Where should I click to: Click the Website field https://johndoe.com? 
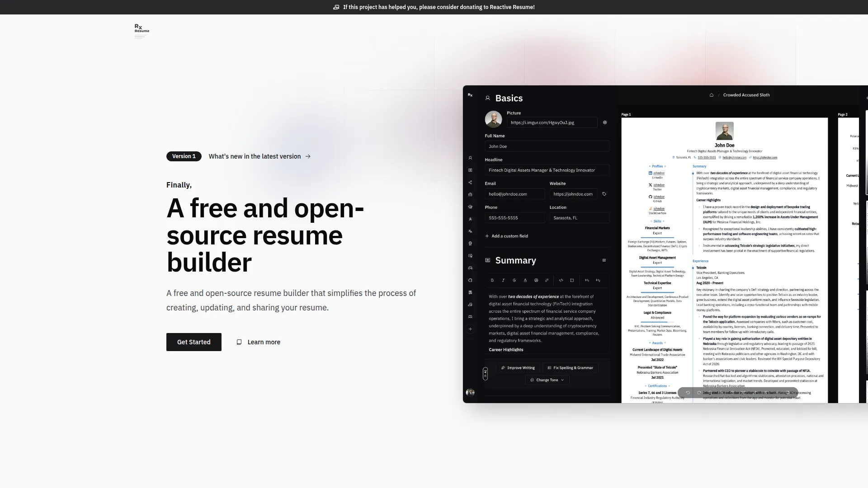(x=573, y=194)
